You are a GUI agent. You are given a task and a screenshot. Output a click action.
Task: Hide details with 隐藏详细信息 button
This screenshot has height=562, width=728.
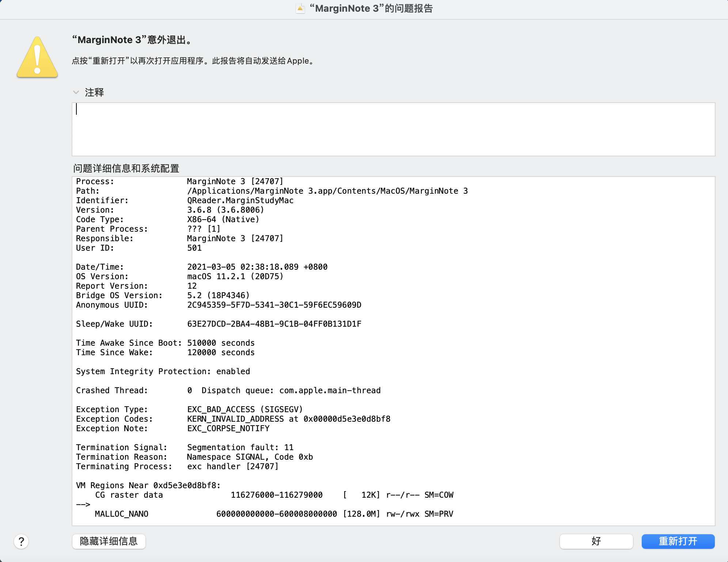pos(109,541)
